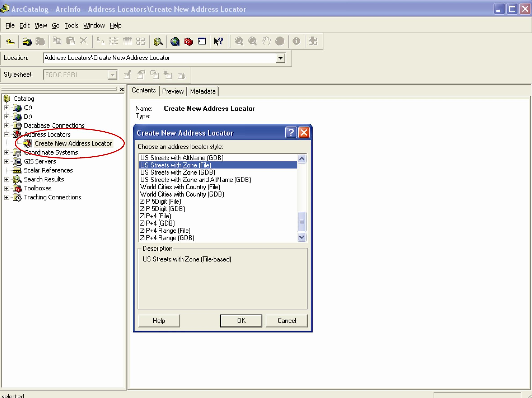Click Cancel in the address locator dialog
The image size is (532, 398).
(286, 321)
